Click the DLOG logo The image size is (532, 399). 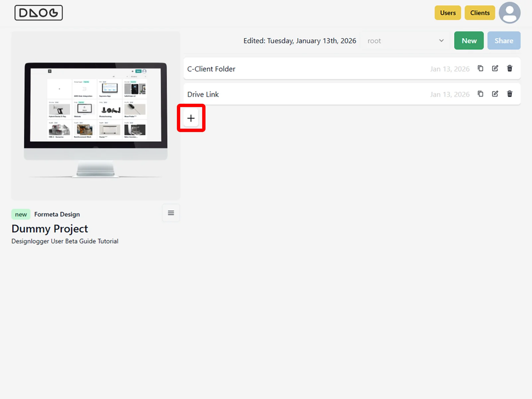[39, 13]
